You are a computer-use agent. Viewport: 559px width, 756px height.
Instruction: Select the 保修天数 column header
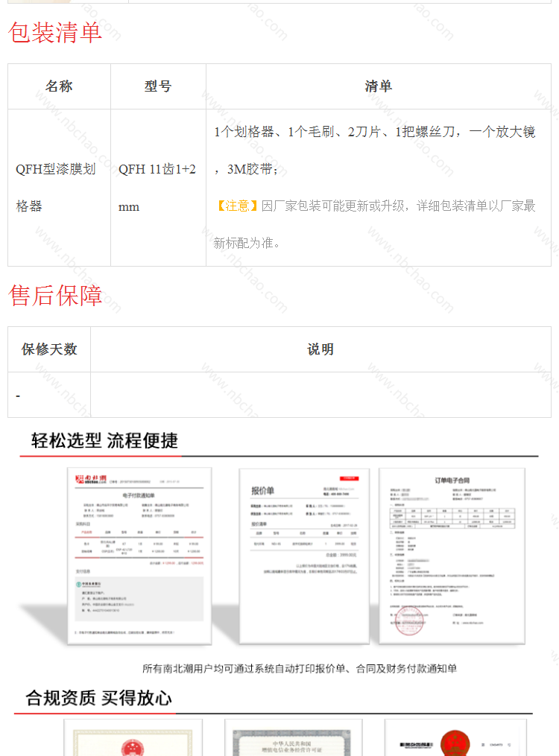coord(49,349)
